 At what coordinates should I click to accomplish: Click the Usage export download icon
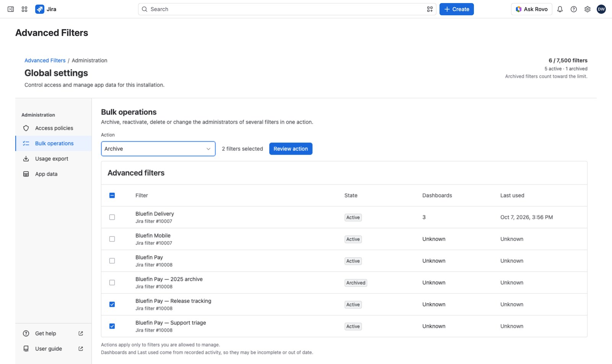26,159
